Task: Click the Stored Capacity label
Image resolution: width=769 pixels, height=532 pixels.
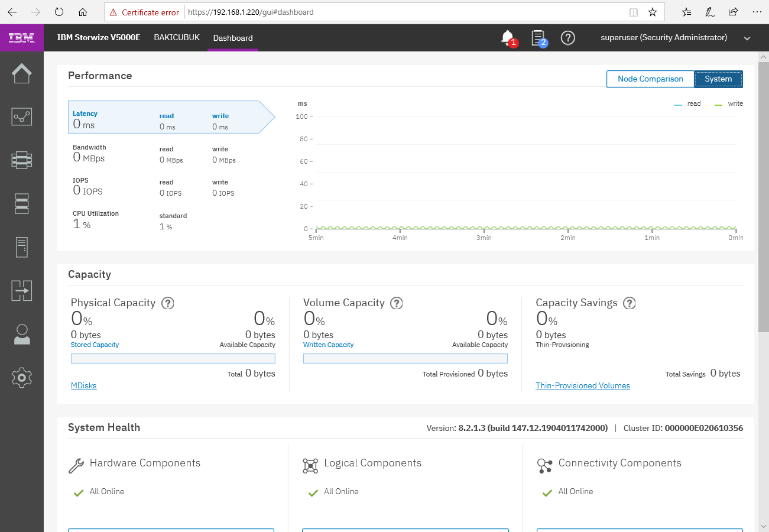Action: (95, 345)
